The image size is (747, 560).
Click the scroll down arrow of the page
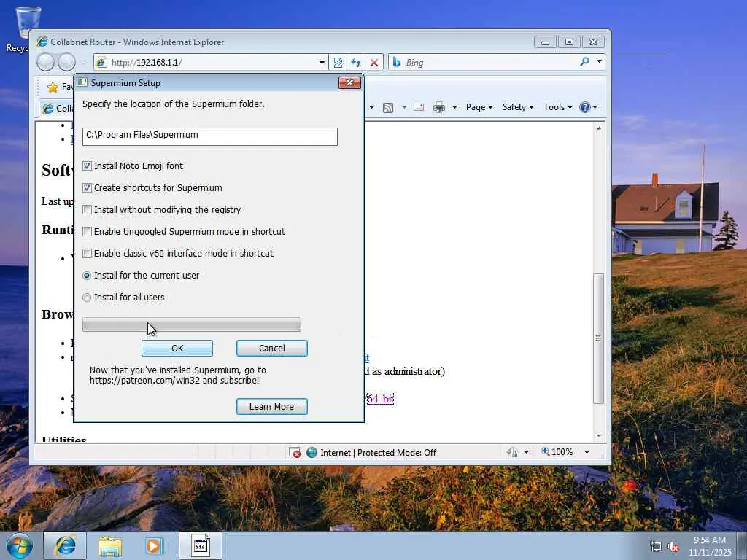(x=598, y=436)
